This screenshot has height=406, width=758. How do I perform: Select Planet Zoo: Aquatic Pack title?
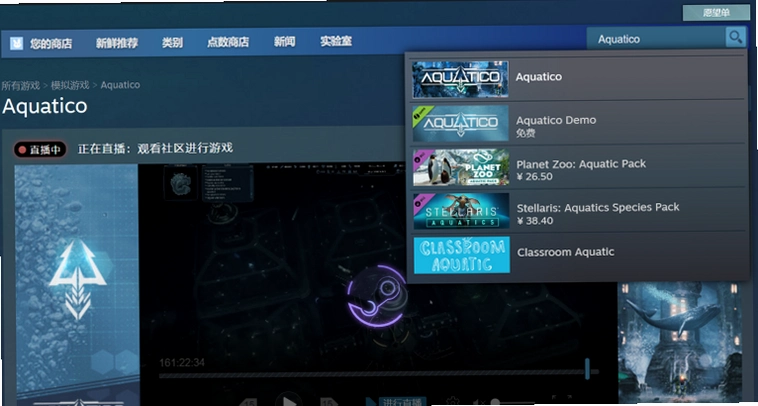581,164
